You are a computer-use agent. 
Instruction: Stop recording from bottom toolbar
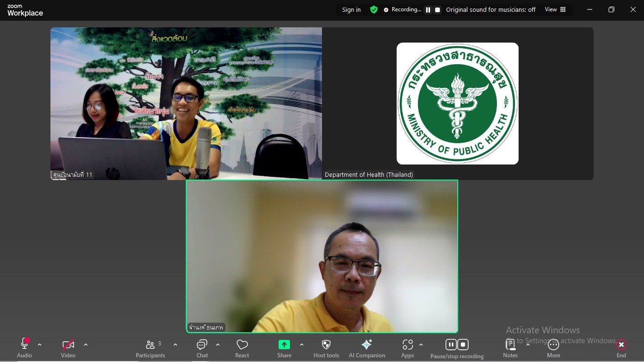point(463,345)
